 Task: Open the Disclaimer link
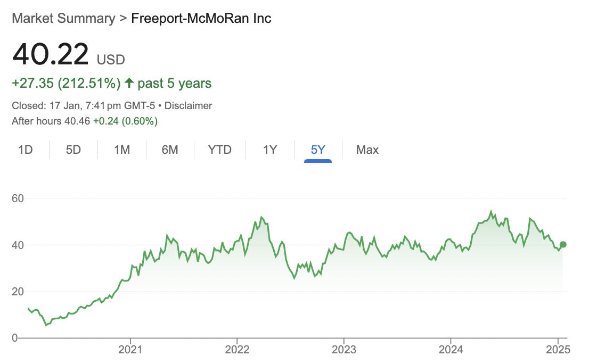[188, 106]
